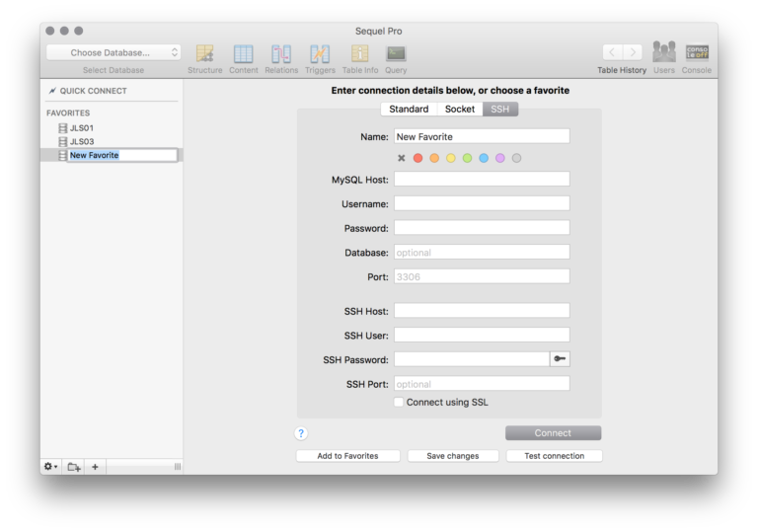Add a new favorite with plus button
Image resolution: width=758 pixels, height=532 pixels.
coord(95,467)
